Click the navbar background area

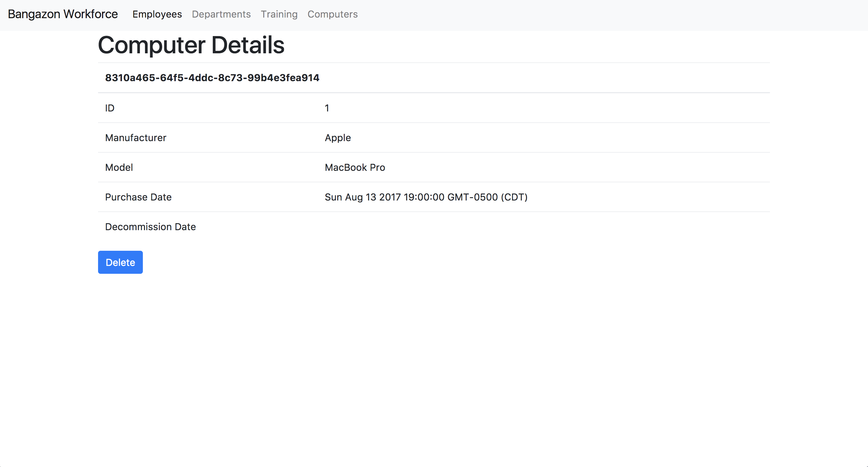pyautogui.click(x=607, y=14)
